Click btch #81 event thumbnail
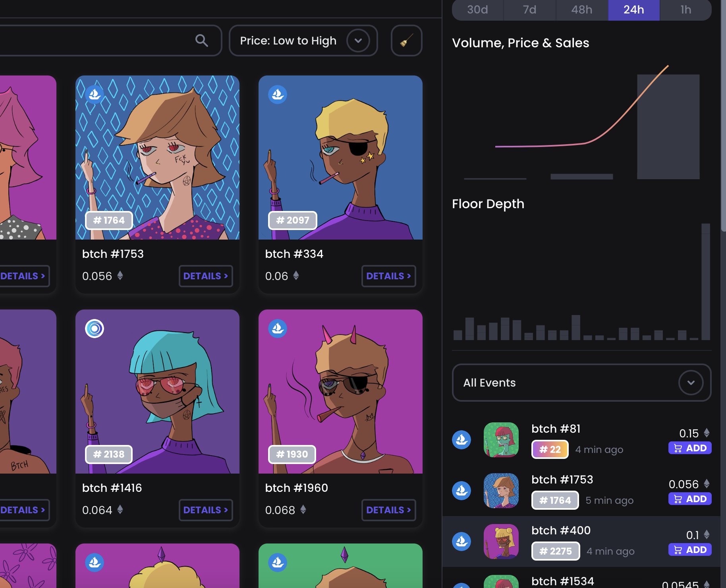 501,440
